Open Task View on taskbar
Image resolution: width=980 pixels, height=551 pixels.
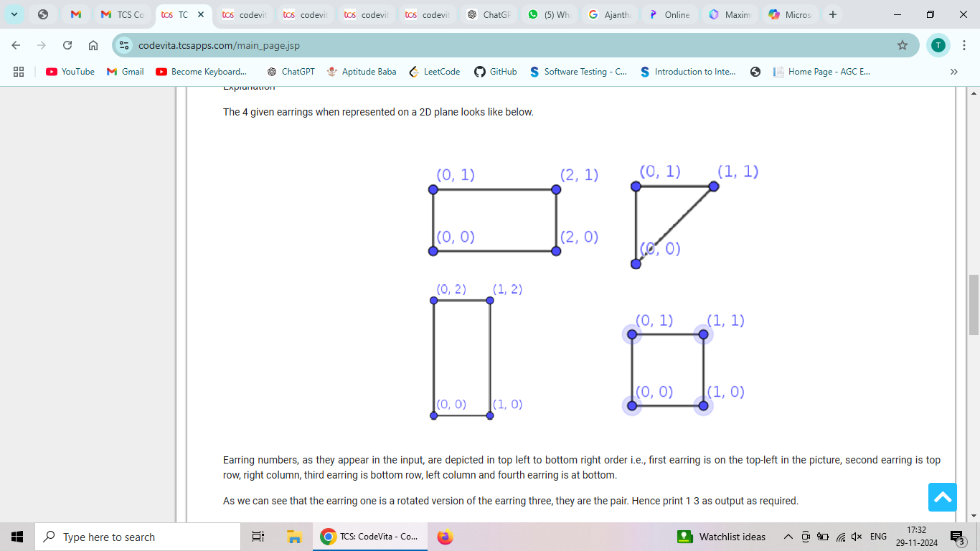pyautogui.click(x=258, y=537)
